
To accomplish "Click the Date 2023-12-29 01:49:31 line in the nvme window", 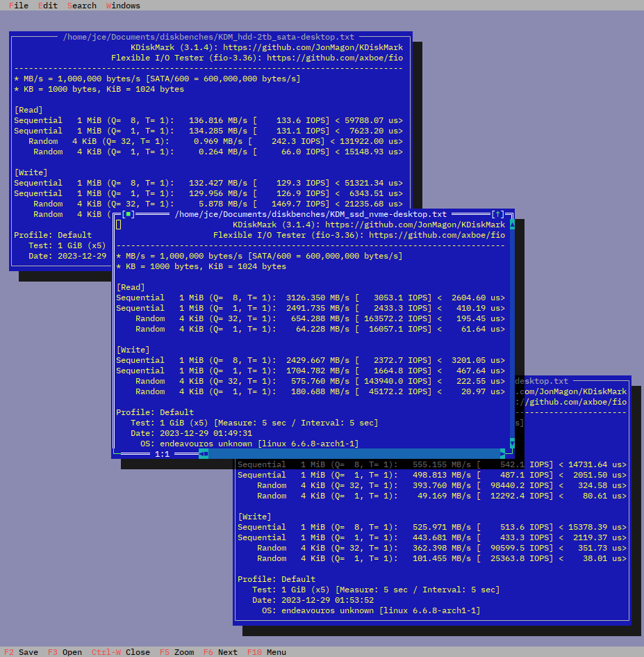I will pyautogui.click(x=191, y=433).
